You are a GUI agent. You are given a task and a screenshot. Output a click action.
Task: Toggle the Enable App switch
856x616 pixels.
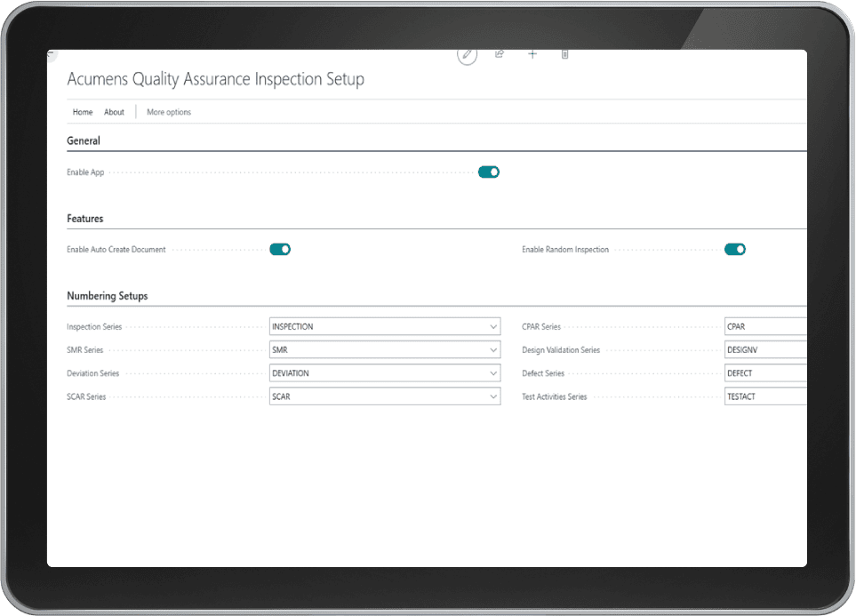click(x=489, y=172)
